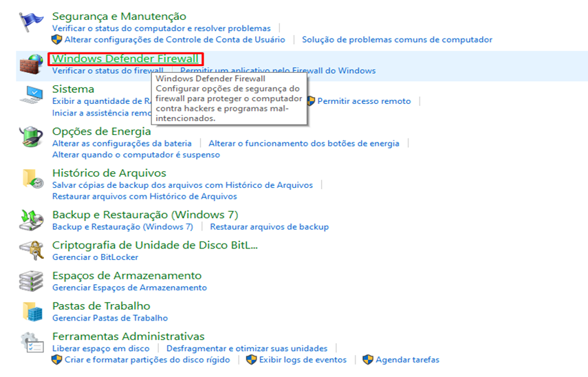This screenshot has width=588, height=377.
Task: Click the Pastas de Trabalho folder icon
Action: pos(32,312)
